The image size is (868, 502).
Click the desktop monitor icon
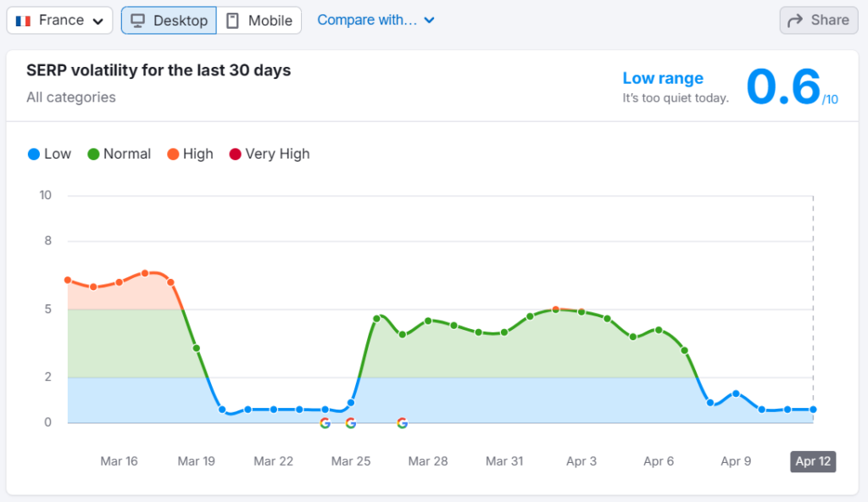click(137, 20)
